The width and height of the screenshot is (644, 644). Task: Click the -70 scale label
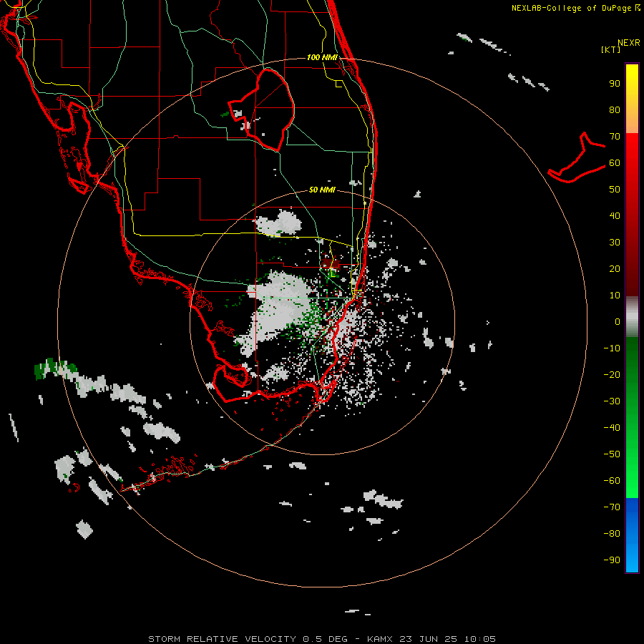pos(612,507)
